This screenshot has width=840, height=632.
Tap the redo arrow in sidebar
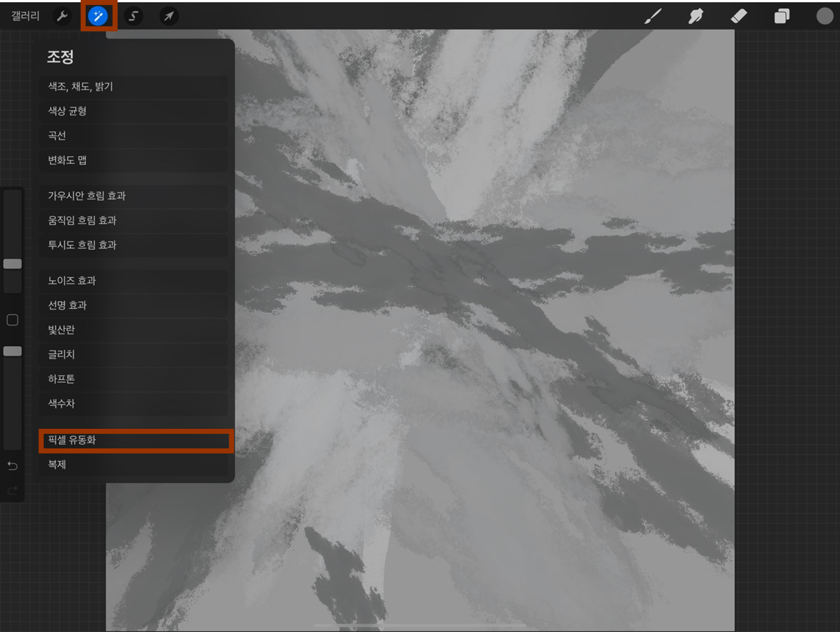(12, 491)
